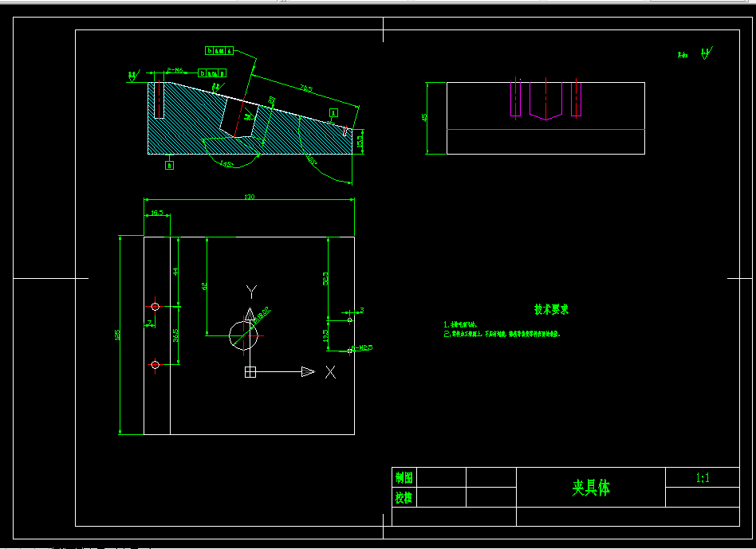Select the tolerance frame next to 2-M6

[212, 73]
